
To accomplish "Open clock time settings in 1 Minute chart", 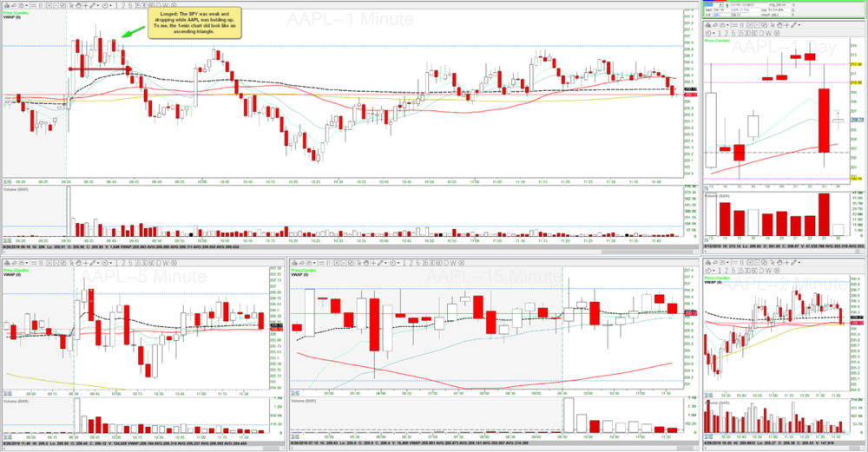I will 105,5.
